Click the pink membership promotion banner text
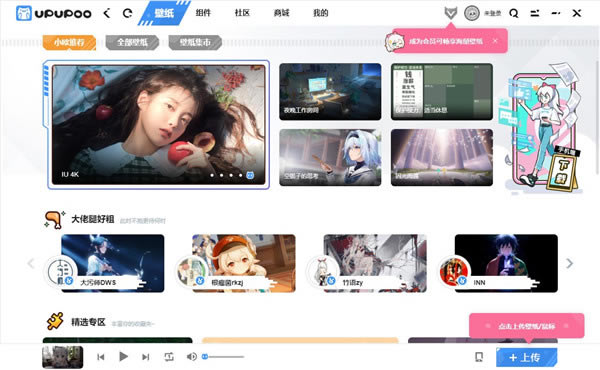 pyautogui.click(x=446, y=41)
